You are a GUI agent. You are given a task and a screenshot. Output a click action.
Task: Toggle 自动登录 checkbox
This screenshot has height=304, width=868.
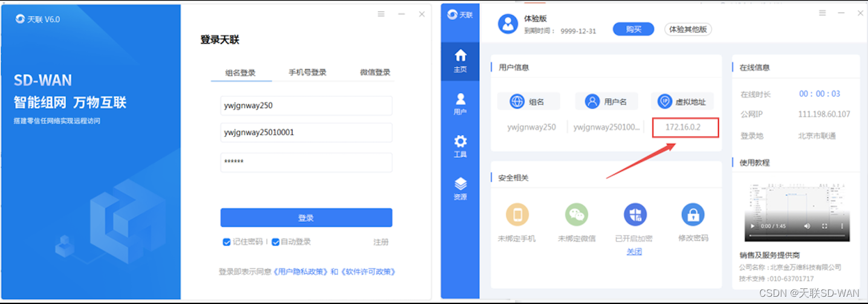pos(276,242)
